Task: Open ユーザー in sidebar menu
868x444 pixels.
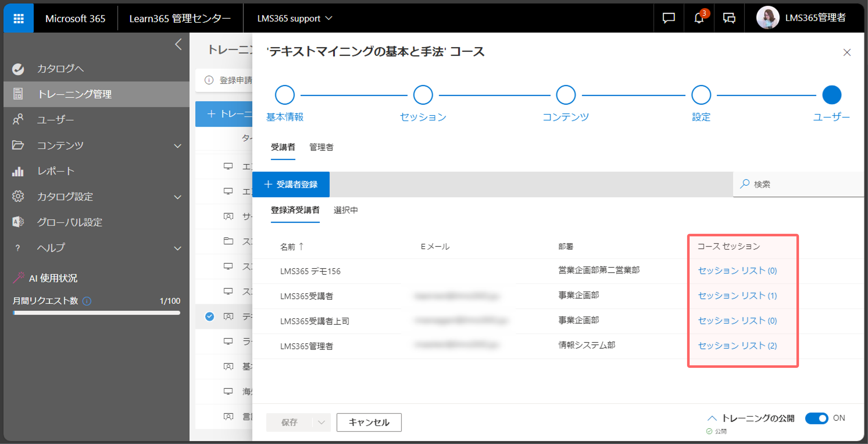Action: tap(56, 120)
